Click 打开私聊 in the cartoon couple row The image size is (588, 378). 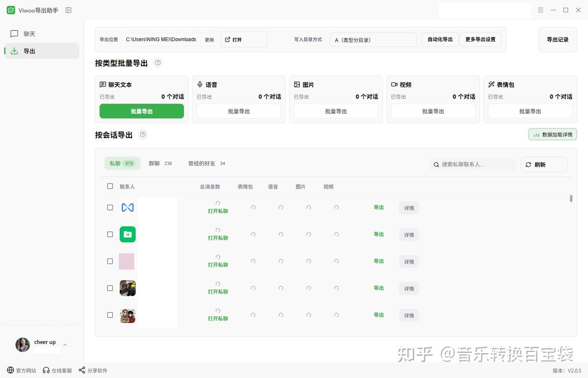pos(218,319)
